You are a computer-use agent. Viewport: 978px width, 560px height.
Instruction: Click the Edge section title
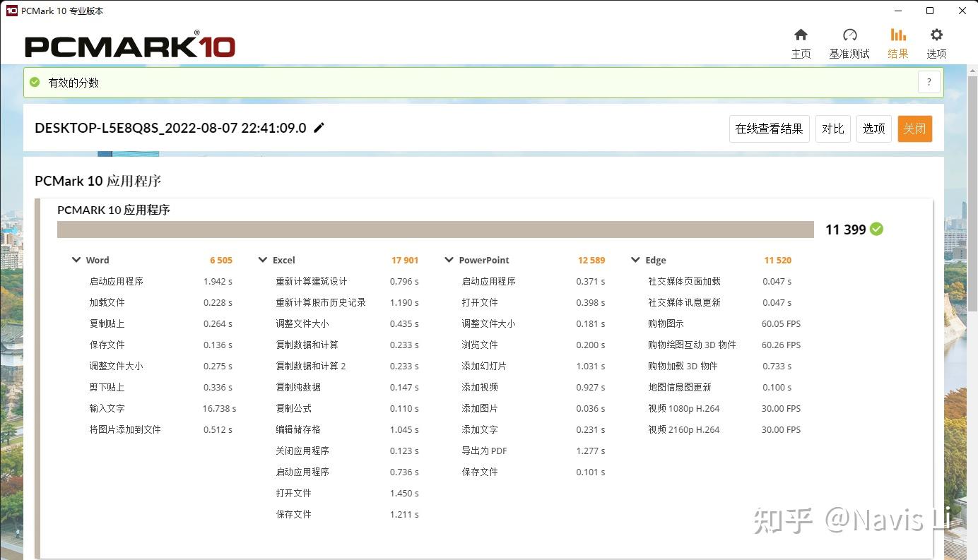click(x=656, y=260)
